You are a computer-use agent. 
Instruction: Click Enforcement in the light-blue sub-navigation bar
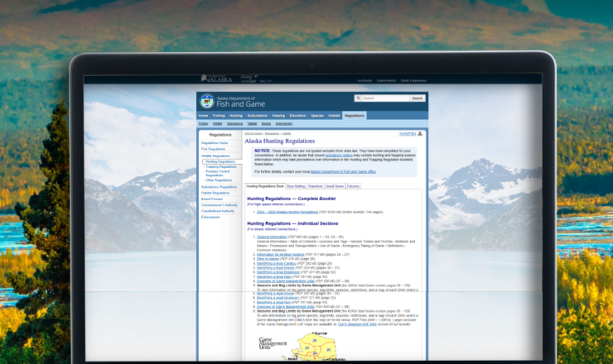[284, 124]
